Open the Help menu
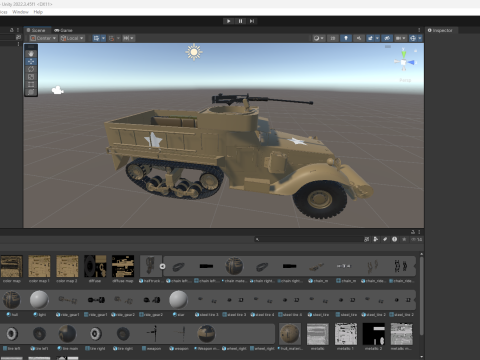The image size is (480, 360). click(x=38, y=12)
